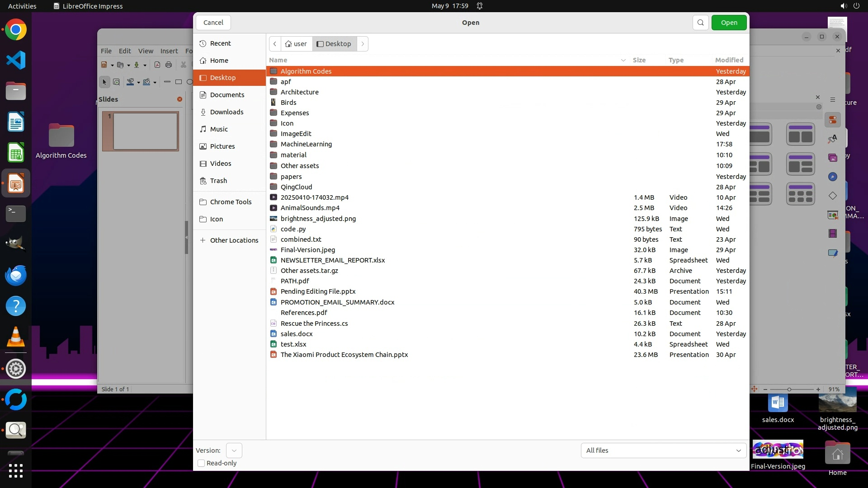The height and width of the screenshot is (488, 868).
Task: Click the forward arrow in path bar
Action: (363, 44)
